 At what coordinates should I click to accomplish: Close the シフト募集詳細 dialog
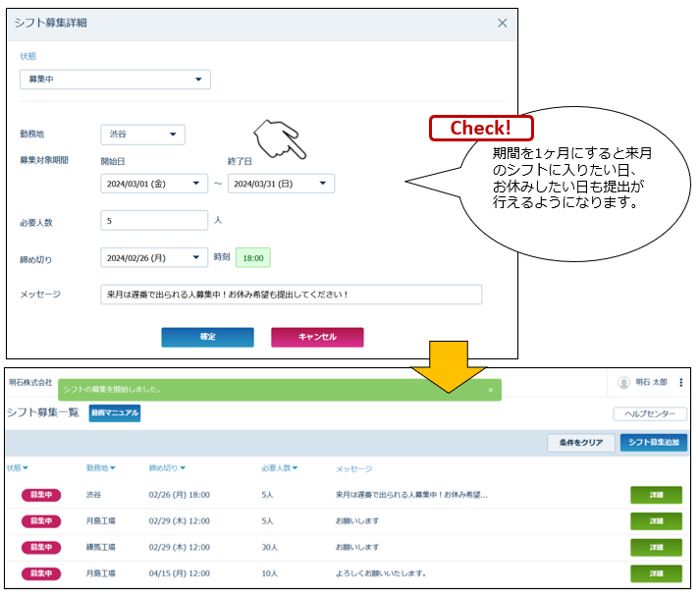tap(502, 23)
